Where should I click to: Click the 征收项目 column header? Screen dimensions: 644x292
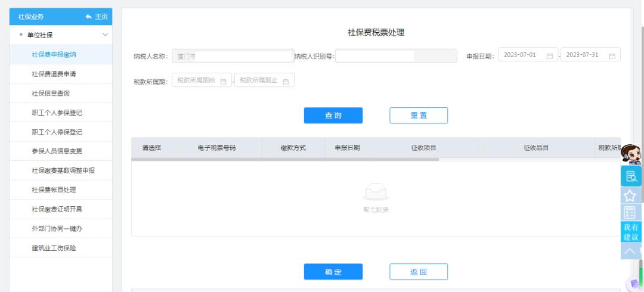423,148
